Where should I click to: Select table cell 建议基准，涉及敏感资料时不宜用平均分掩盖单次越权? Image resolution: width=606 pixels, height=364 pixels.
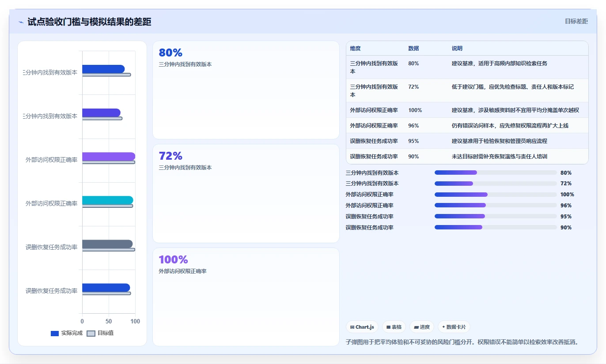tap(515, 110)
